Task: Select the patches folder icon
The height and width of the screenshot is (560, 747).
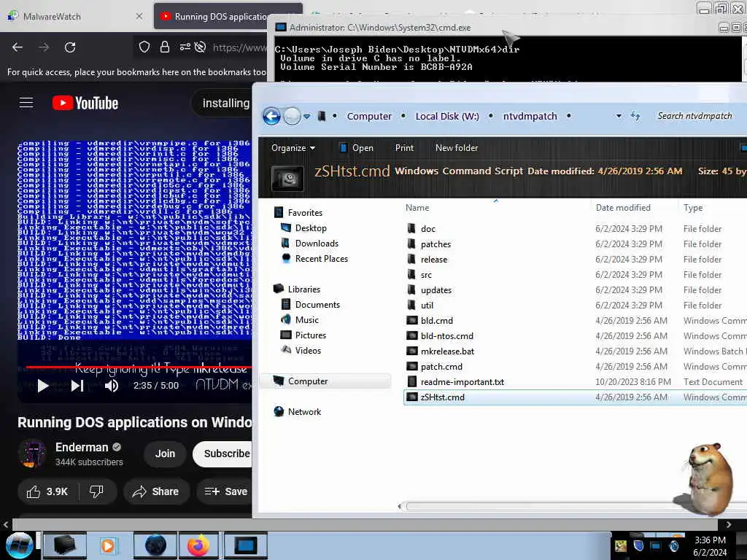Action: [411, 244]
